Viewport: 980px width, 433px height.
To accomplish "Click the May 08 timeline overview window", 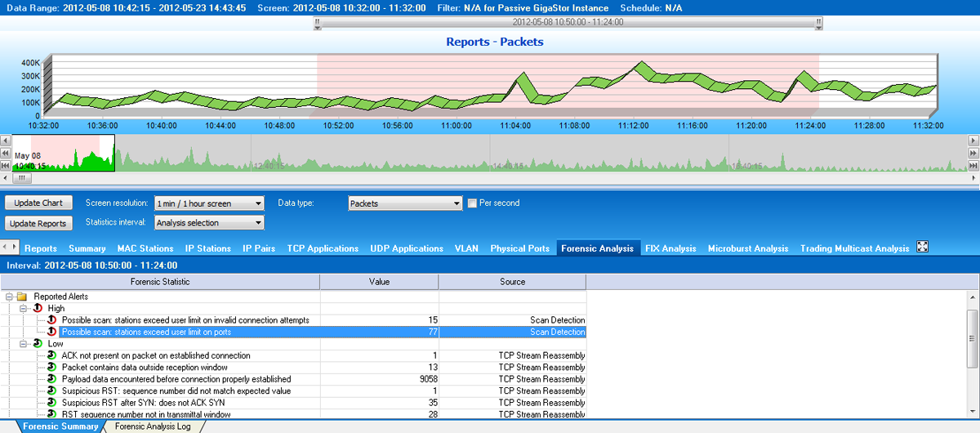I will (x=63, y=153).
